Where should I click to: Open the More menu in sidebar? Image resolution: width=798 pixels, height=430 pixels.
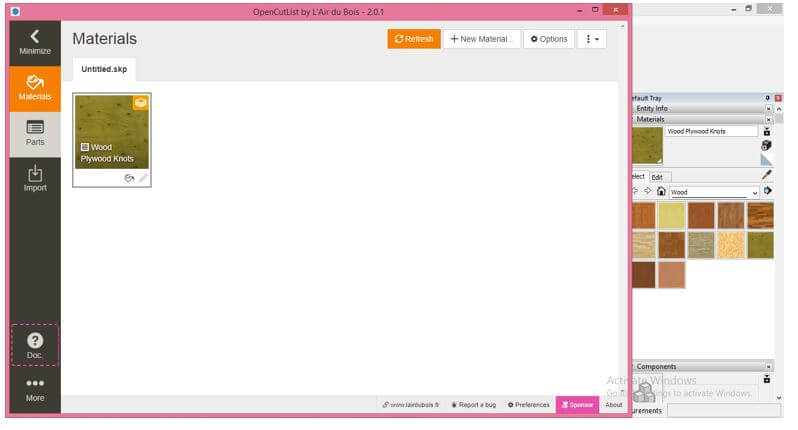35,390
